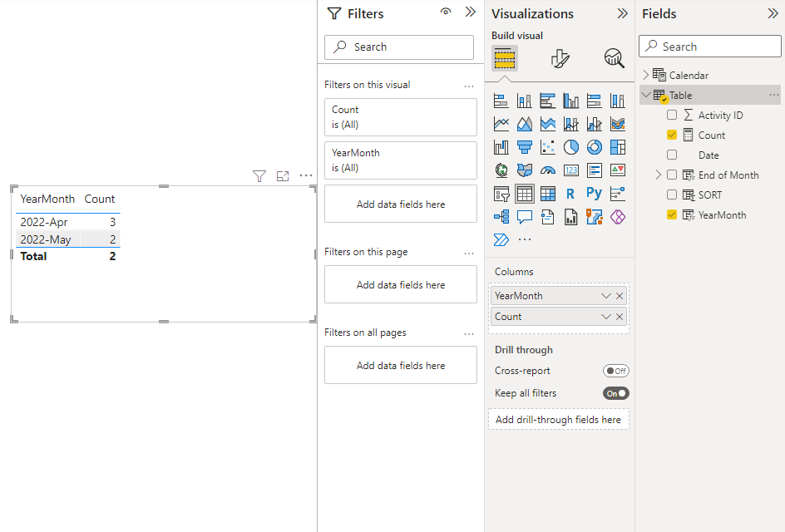This screenshot has height=532, width=785.
Task: Open the Build visual tab
Action: [505, 58]
